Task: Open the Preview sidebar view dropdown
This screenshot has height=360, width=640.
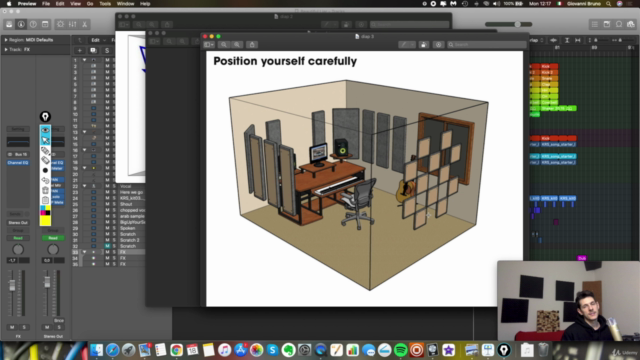Action: (x=209, y=44)
